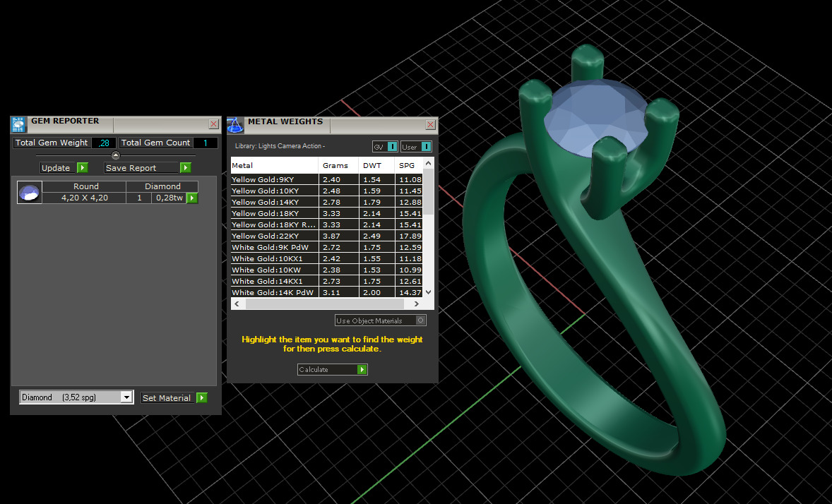Select the Yellow Gold:18KY R... row

point(326,224)
